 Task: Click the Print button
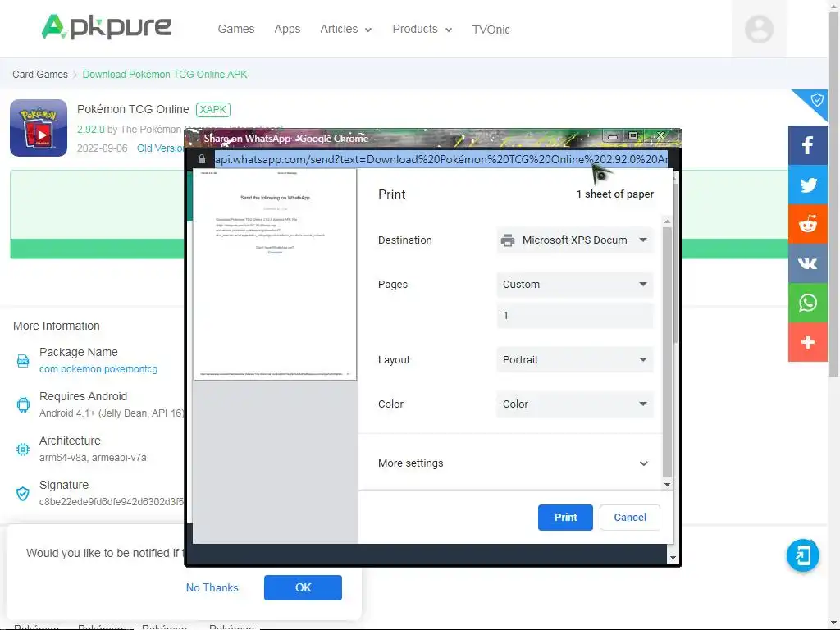coord(565,518)
